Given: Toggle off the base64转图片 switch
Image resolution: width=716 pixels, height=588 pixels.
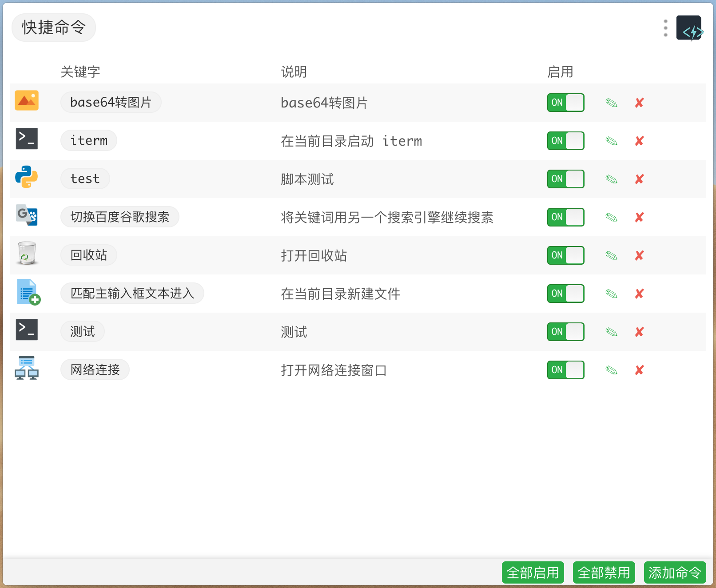Looking at the screenshot, I should [x=566, y=103].
